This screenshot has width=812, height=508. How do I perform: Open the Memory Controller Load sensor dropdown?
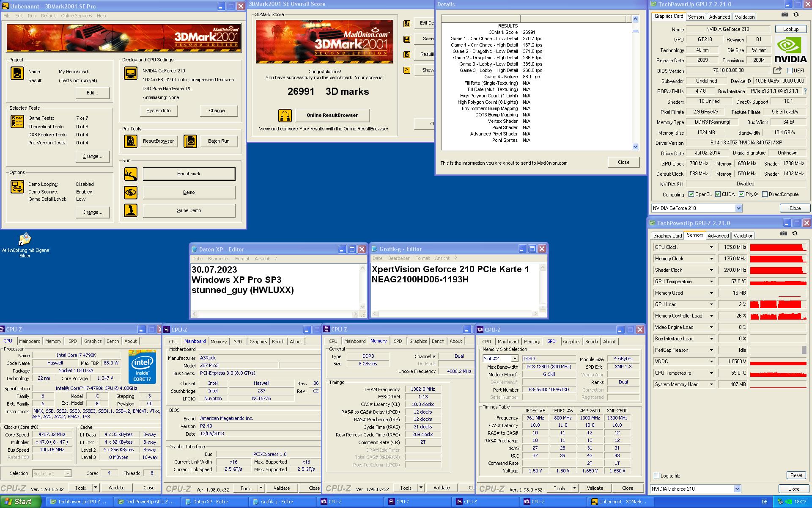(x=711, y=316)
